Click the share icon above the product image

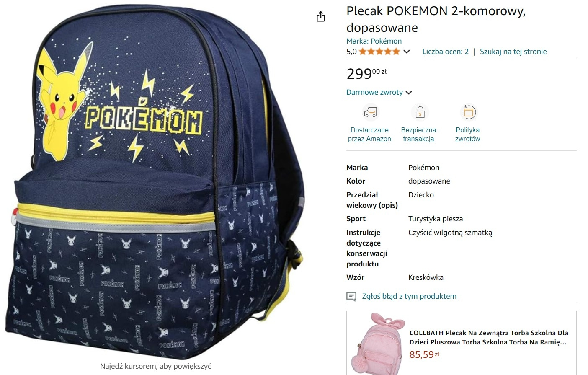coord(321,16)
